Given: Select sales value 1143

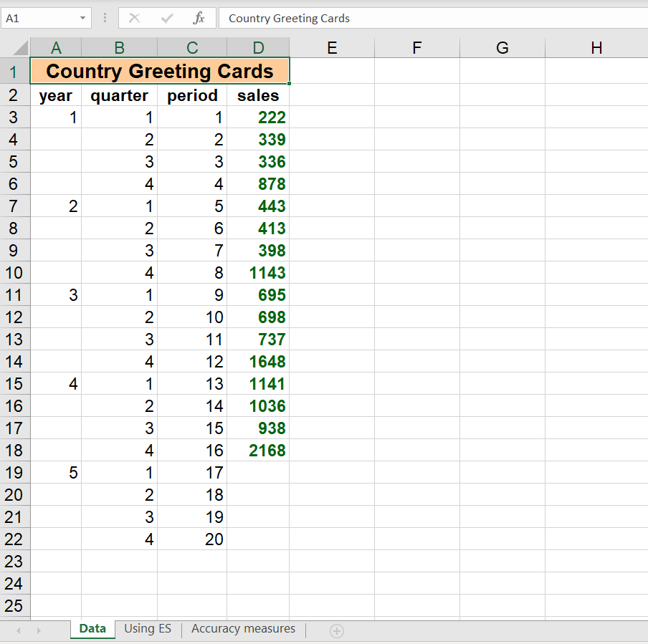Looking at the screenshot, I should click(x=258, y=273).
